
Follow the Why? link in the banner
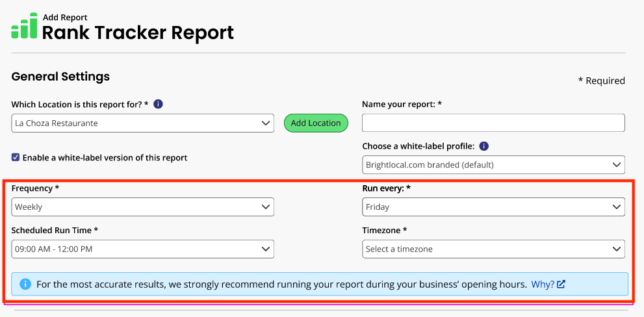click(542, 284)
